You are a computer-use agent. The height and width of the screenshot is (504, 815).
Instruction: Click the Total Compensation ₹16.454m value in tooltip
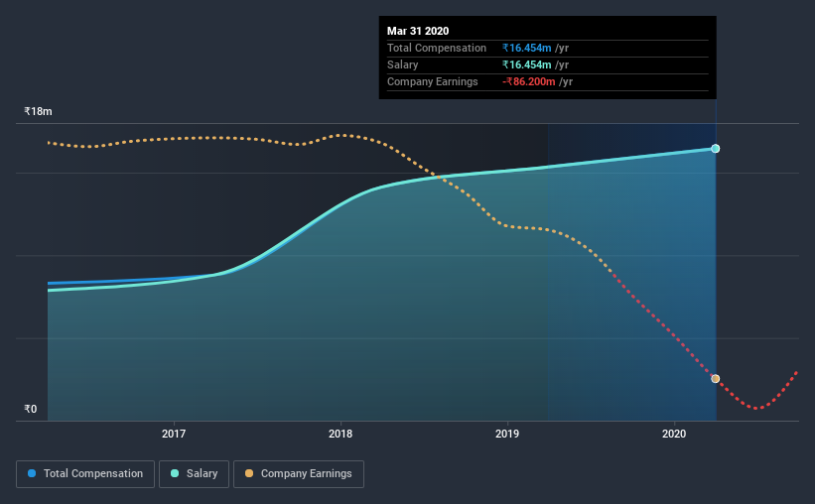click(x=526, y=48)
